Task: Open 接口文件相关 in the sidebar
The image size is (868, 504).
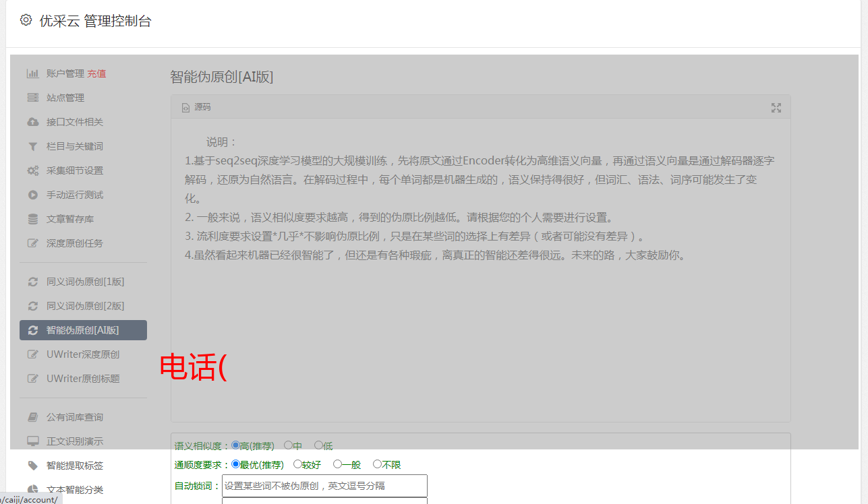Action: (75, 122)
